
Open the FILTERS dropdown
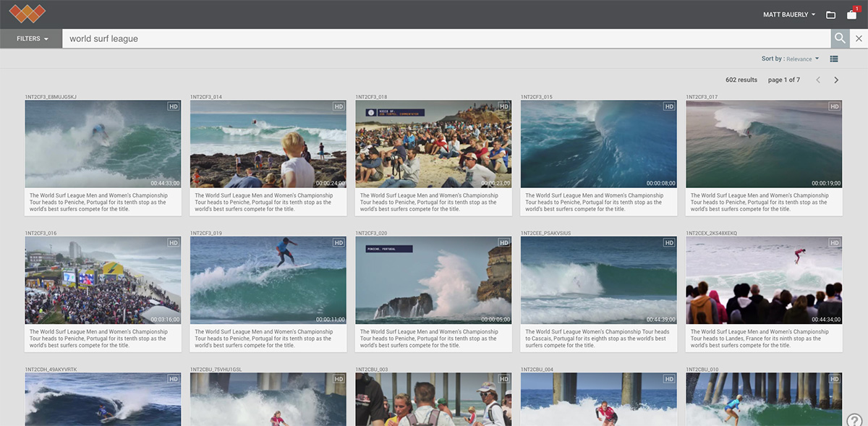(x=31, y=38)
